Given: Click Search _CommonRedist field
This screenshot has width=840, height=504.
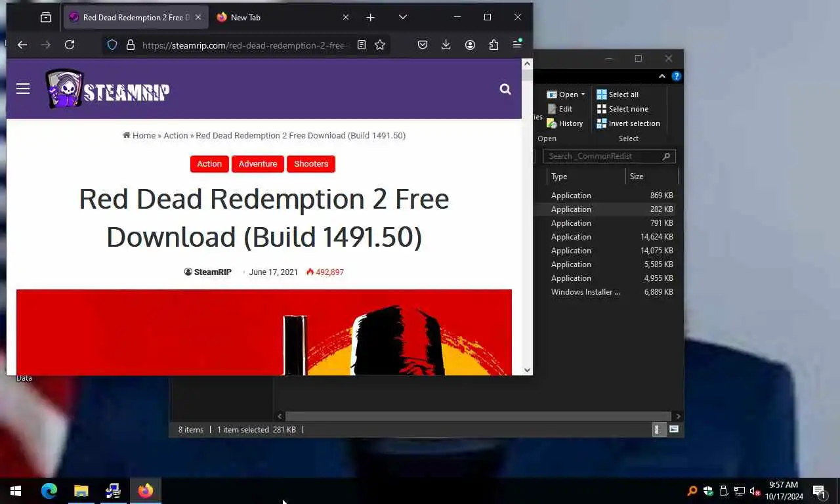Looking at the screenshot, I should 609,156.
